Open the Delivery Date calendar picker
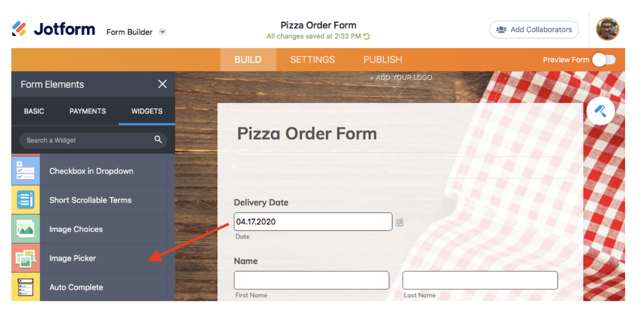Viewport: 644px width, 316px height. coord(399,222)
